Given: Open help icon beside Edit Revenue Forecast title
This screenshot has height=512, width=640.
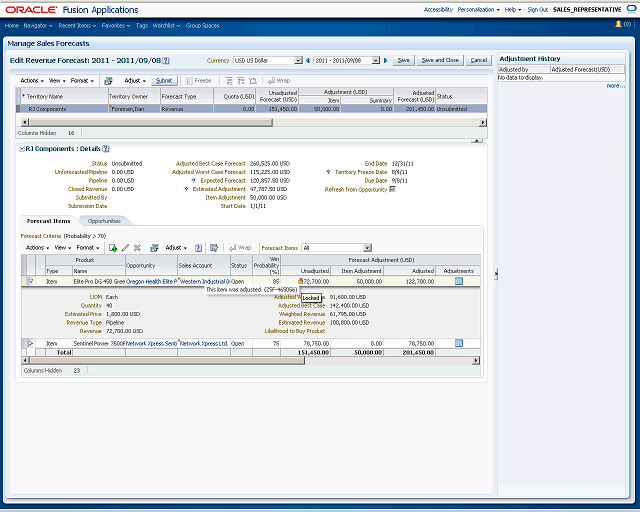Looking at the screenshot, I should pyautogui.click(x=166, y=60).
